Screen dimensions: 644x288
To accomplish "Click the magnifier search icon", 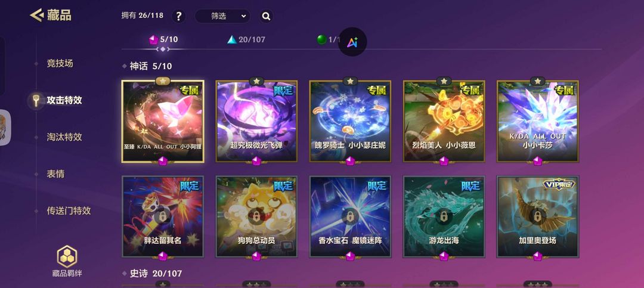I will 266,16.
